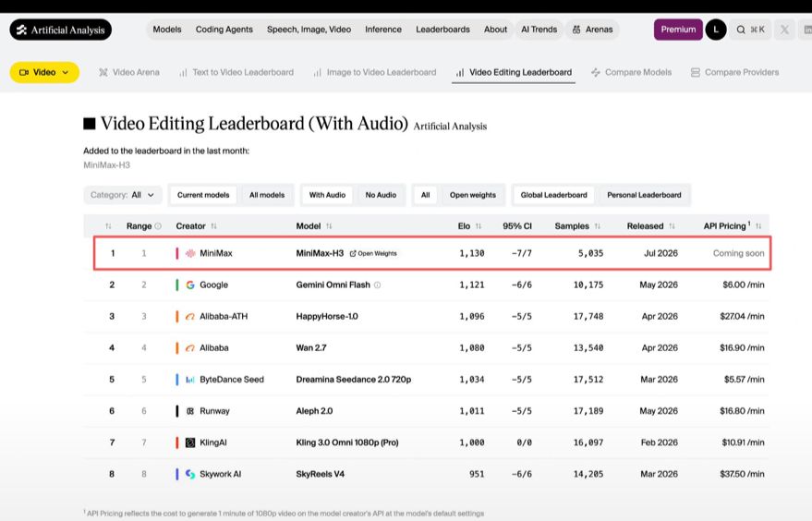Click Range info icon

(x=158, y=226)
